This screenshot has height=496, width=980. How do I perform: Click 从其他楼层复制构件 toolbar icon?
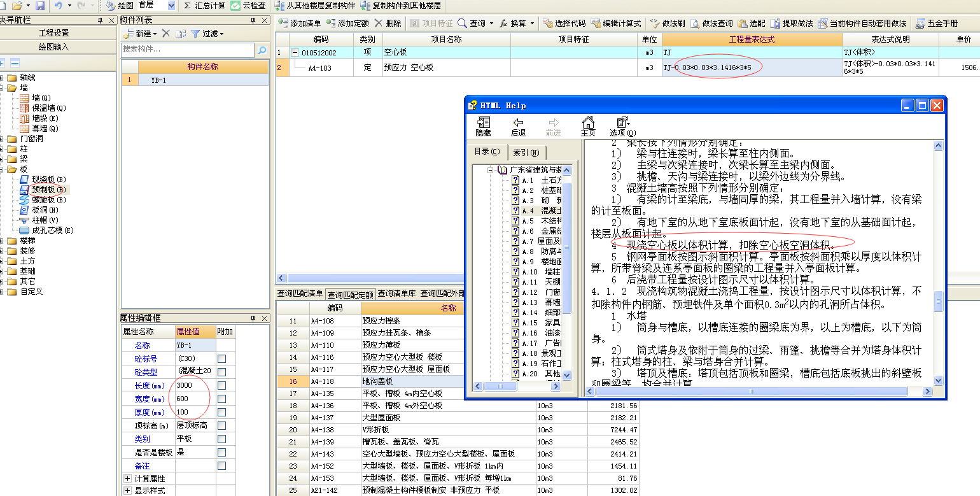(x=280, y=5)
